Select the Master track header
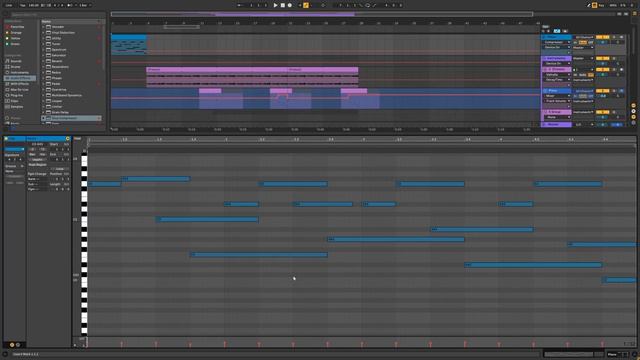 point(556,124)
